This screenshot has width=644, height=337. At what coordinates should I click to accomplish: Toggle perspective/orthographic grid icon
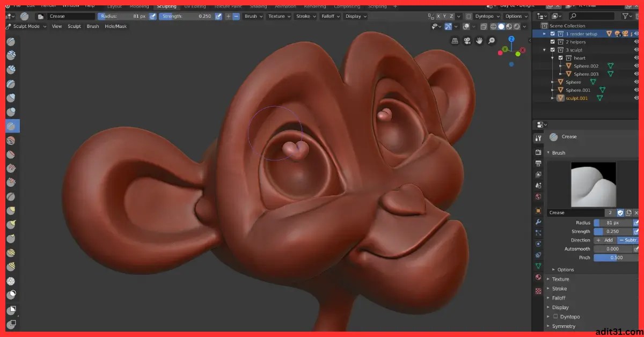pyautogui.click(x=455, y=41)
